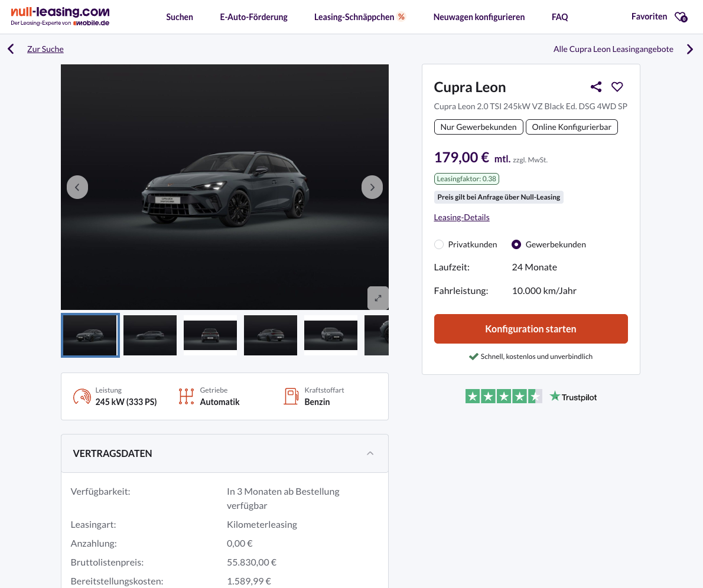703x588 pixels.
Task: Click the null-leasing.com logo
Action: [60, 16]
